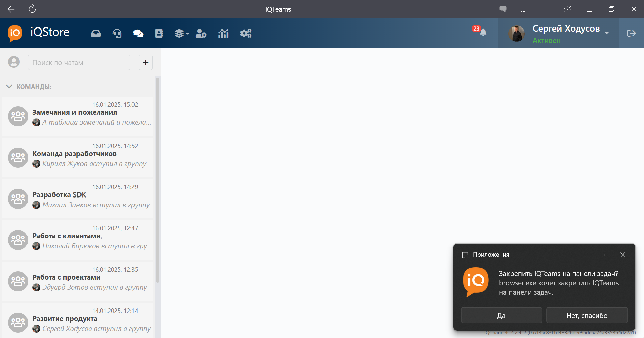Click group avatar of Развитие продукта
The width and height of the screenshot is (644, 338).
click(18, 323)
